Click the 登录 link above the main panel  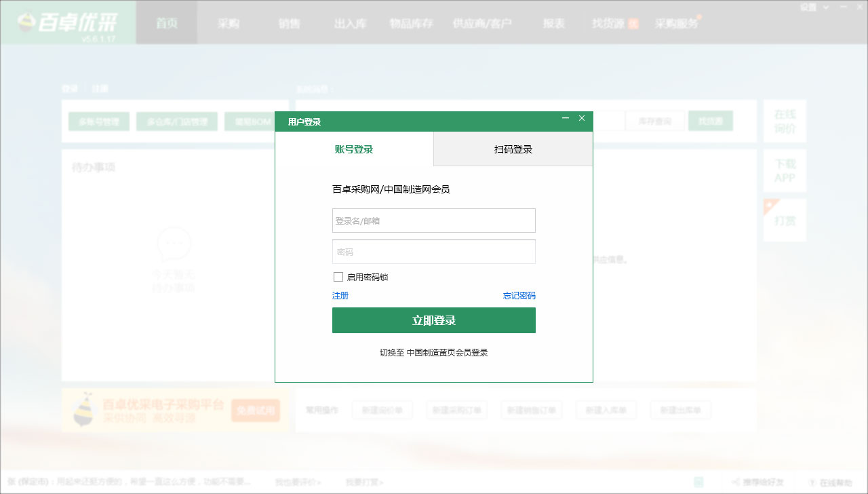pyautogui.click(x=70, y=89)
